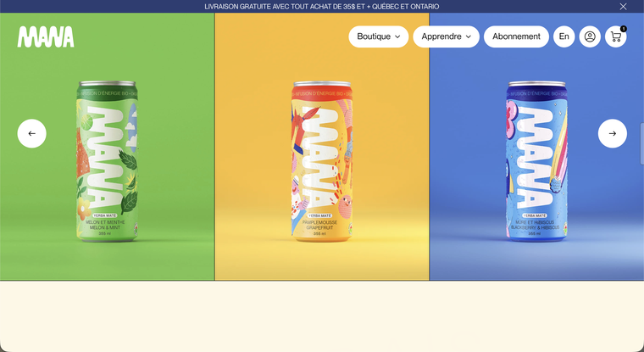The width and height of the screenshot is (644, 352).
Task: Select the orange Pamplemousse can
Action: point(322,161)
